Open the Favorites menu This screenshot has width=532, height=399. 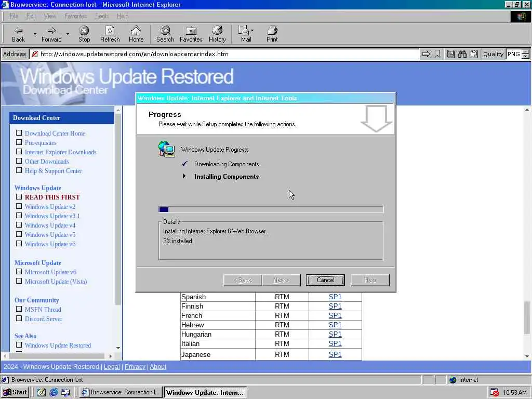75,16
